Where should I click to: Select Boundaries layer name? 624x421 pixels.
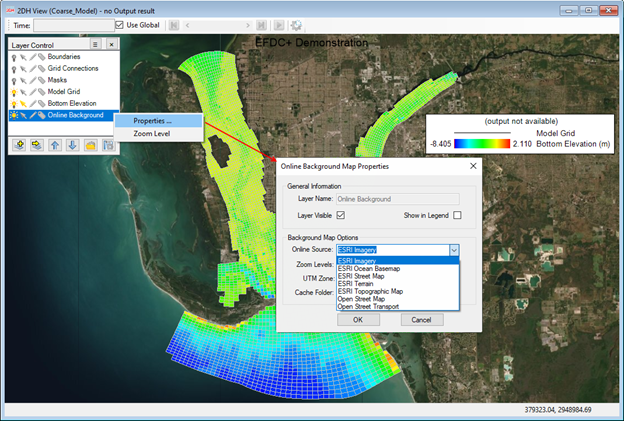(x=64, y=57)
